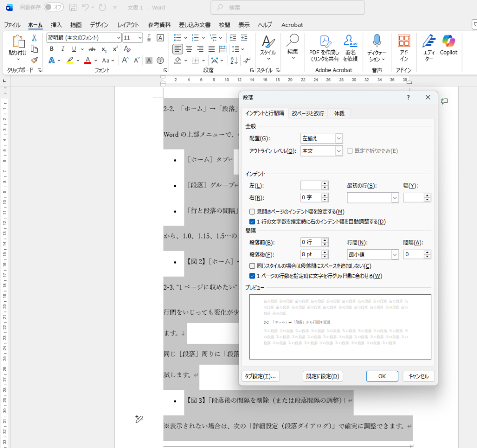Click the sort (並べ替え) icon

click(x=233, y=61)
